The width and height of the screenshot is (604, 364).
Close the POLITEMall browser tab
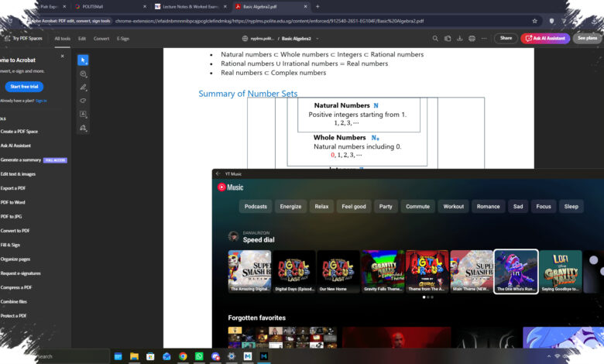click(x=145, y=6)
